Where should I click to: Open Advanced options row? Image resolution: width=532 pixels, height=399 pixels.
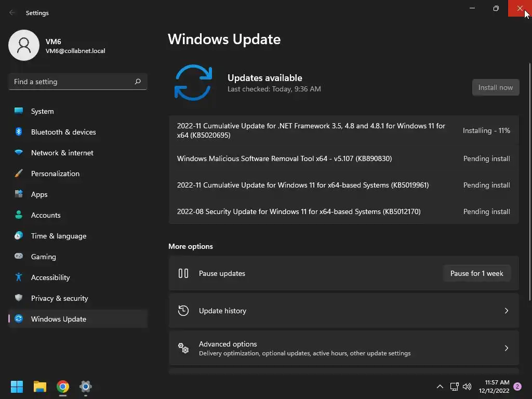tap(344, 348)
